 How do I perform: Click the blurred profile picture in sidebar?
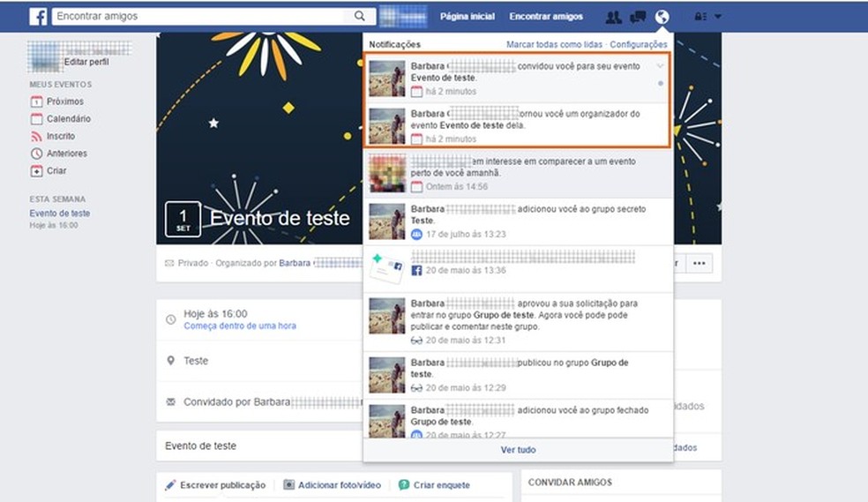[x=45, y=57]
